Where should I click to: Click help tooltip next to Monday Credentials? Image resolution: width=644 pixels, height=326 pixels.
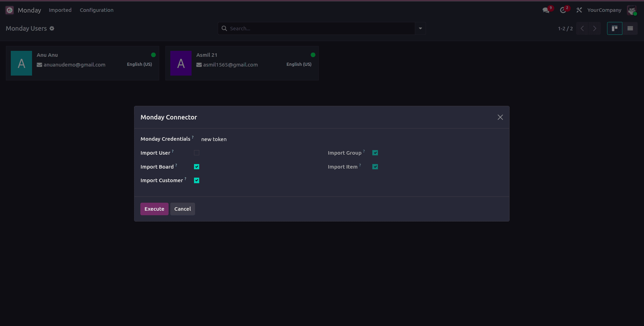(193, 137)
